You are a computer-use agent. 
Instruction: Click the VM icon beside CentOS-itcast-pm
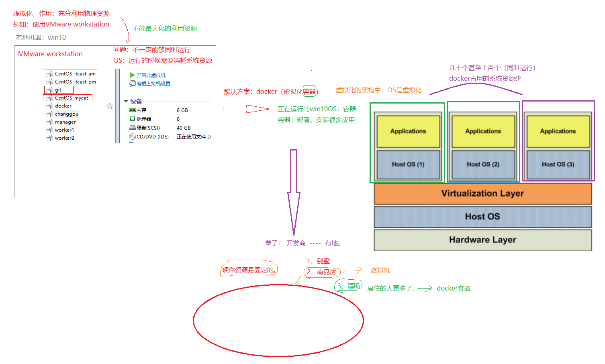coord(50,82)
